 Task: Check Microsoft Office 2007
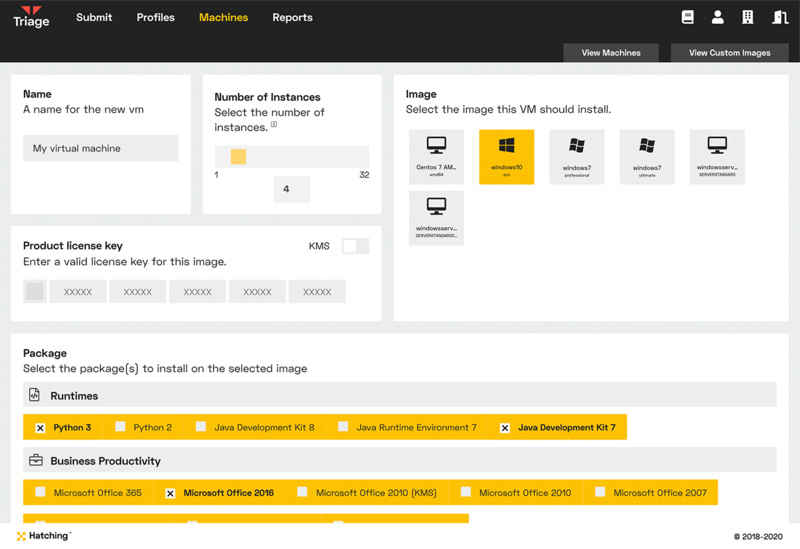tap(600, 492)
